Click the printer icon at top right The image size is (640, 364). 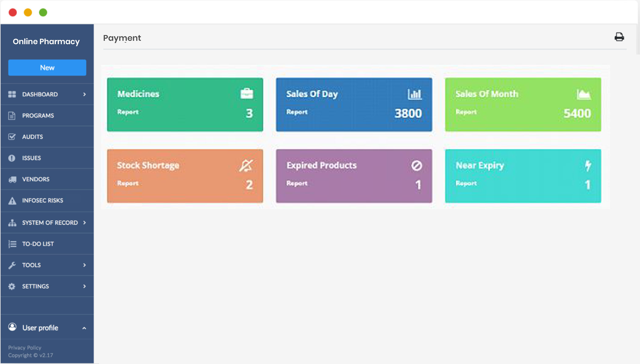tap(619, 37)
